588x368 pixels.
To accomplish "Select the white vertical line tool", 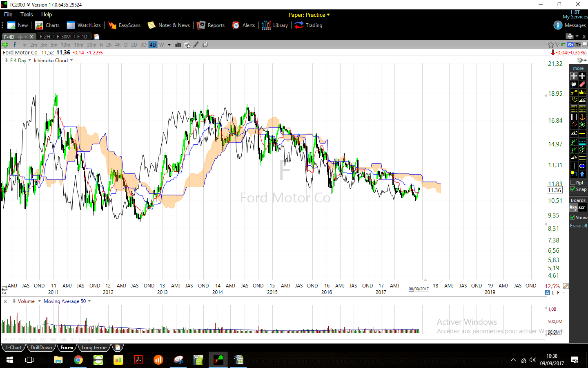I will click(574, 166).
